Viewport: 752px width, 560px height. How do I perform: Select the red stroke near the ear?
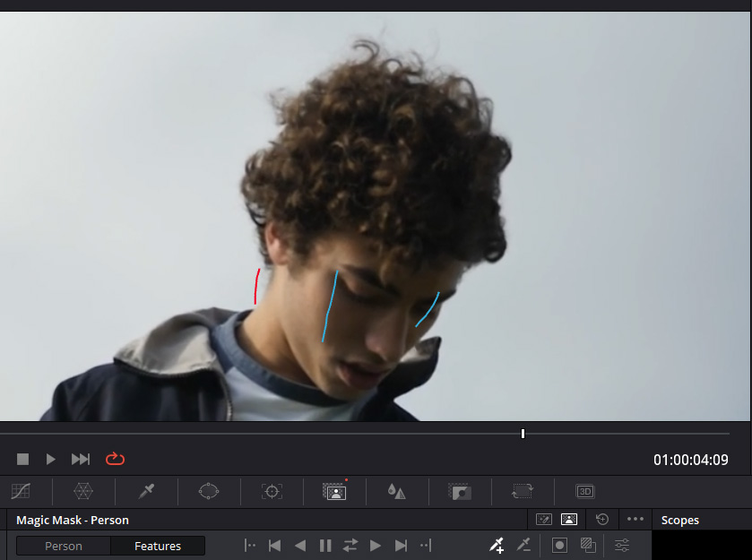coord(256,286)
